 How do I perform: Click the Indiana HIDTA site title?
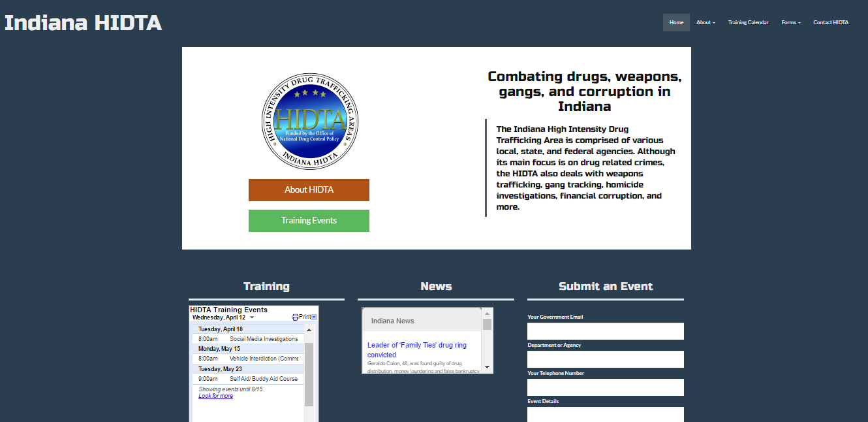click(84, 23)
